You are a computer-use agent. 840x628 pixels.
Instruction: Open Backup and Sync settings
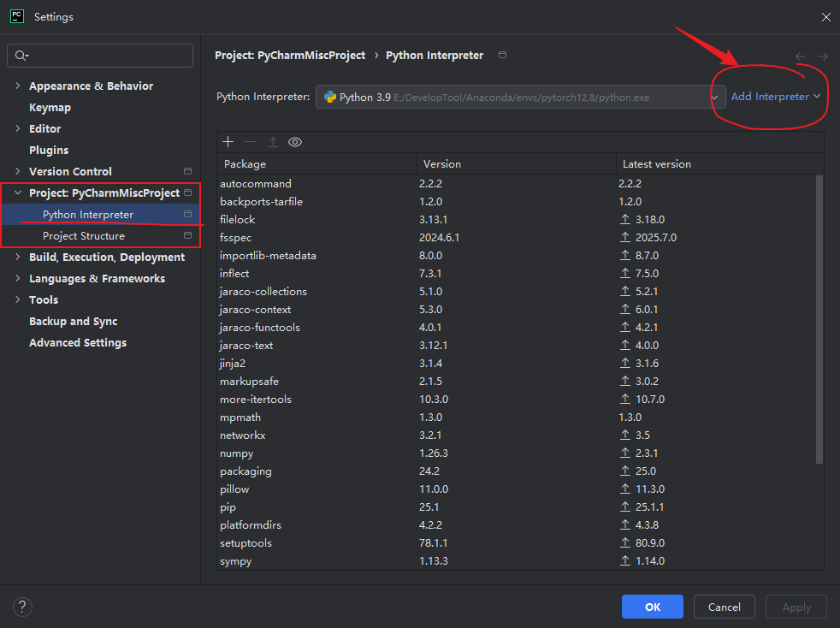(x=74, y=322)
